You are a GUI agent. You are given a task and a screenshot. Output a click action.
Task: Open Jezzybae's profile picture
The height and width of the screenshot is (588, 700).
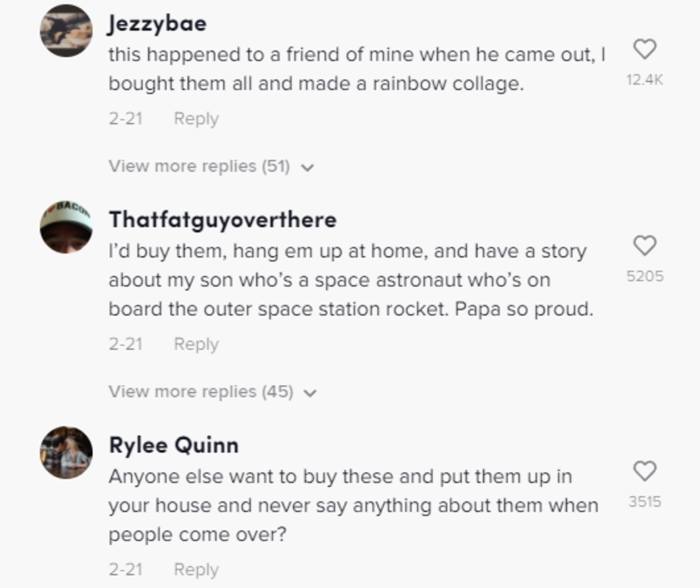[66, 30]
